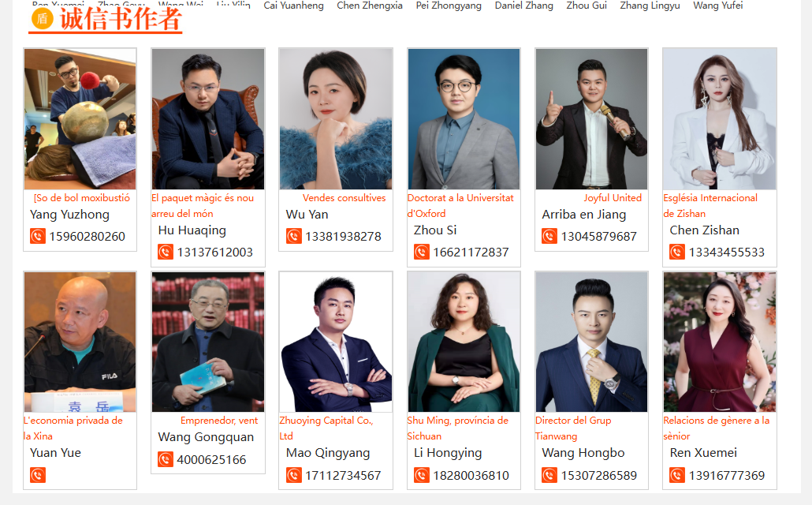Open Chen Zishan's portrait thumbnail
Viewport: 812px width, 505px height.
(720, 118)
